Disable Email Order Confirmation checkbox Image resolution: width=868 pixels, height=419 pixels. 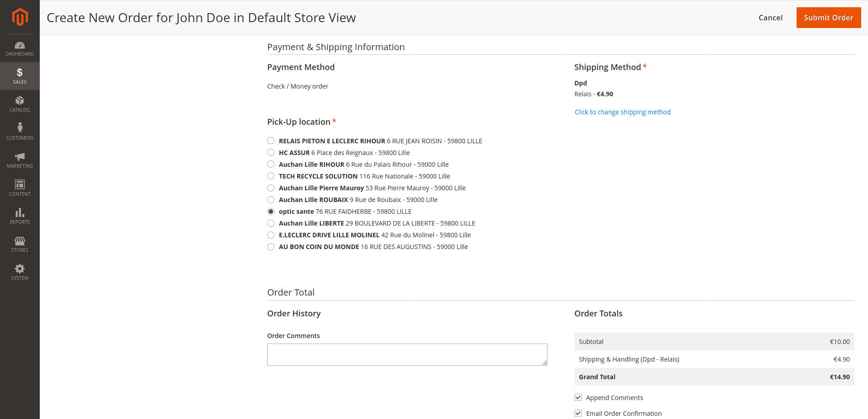click(x=578, y=414)
